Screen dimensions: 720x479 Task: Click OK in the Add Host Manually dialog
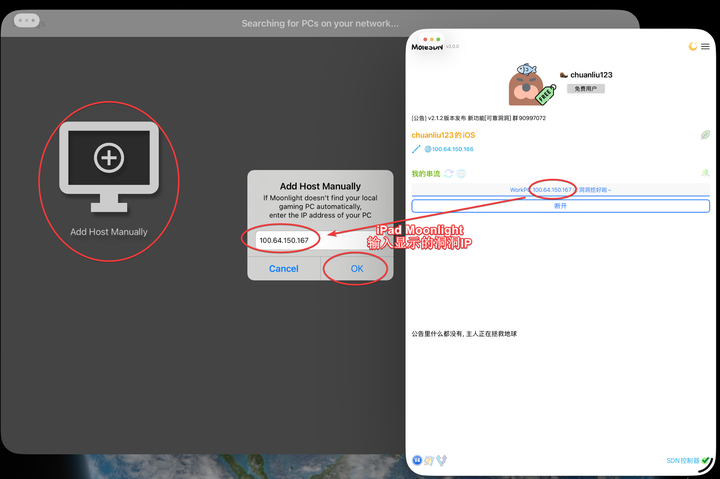tap(357, 269)
